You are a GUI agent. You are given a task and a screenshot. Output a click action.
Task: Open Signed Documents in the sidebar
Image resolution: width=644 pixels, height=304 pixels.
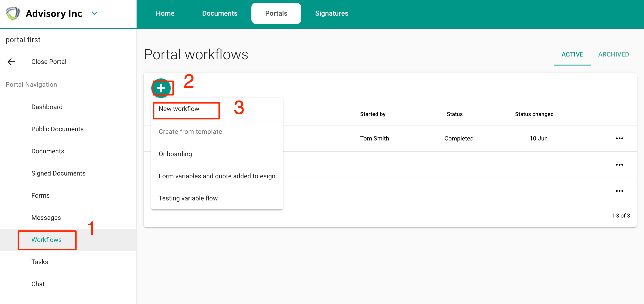pyautogui.click(x=58, y=173)
